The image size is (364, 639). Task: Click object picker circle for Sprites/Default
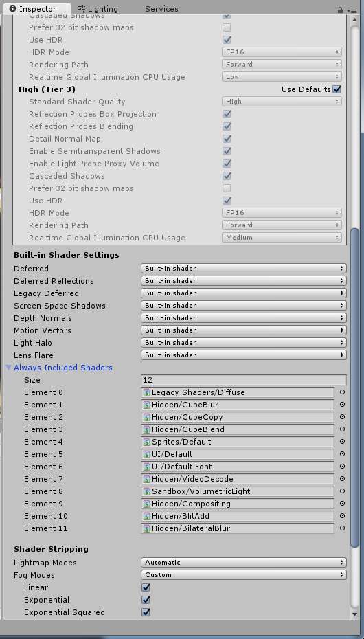point(342,442)
